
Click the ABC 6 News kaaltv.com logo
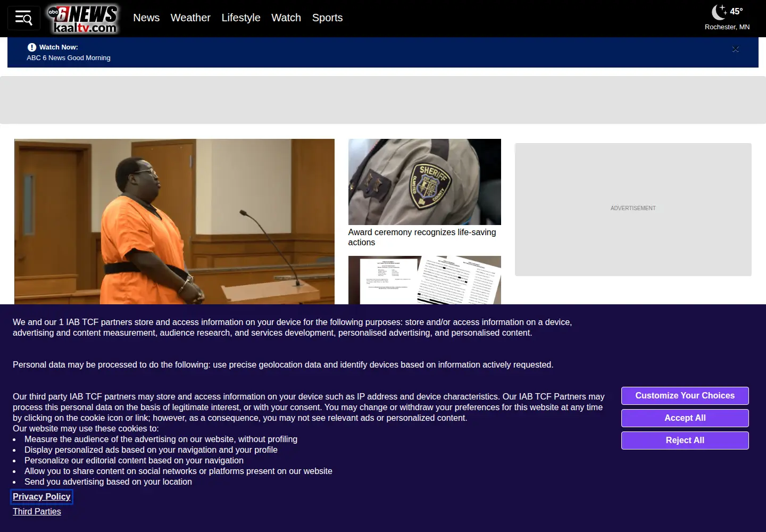(83, 19)
